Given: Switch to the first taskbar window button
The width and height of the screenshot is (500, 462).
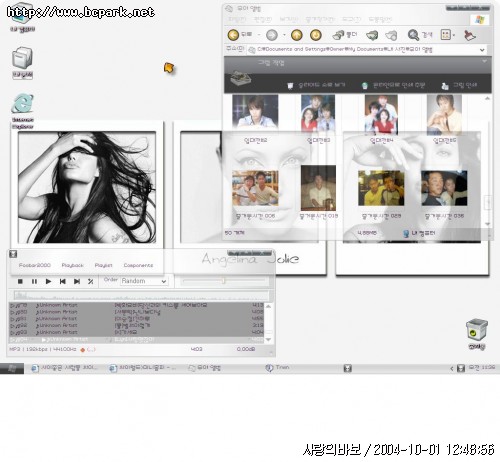Looking at the screenshot, I should click(65, 368).
